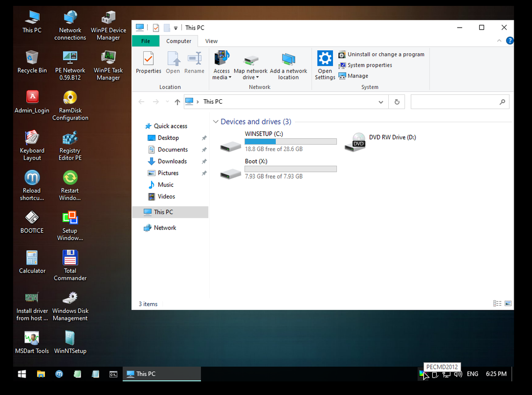This screenshot has height=395, width=532.
Task: Select the Setup Windows desktop icon
Action: (70, 226)
